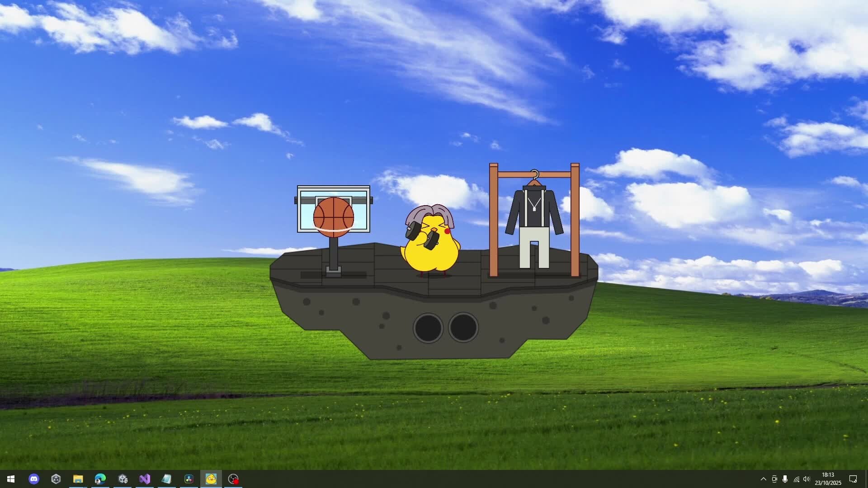868x488 pixels.
Task: Click the camera in-use tray icon
Action: point(774,479)
